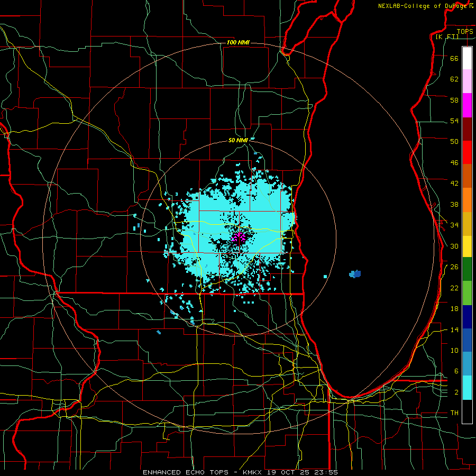
Task: Click the KMKX radar site identifier
Action: tap(252, 472)
